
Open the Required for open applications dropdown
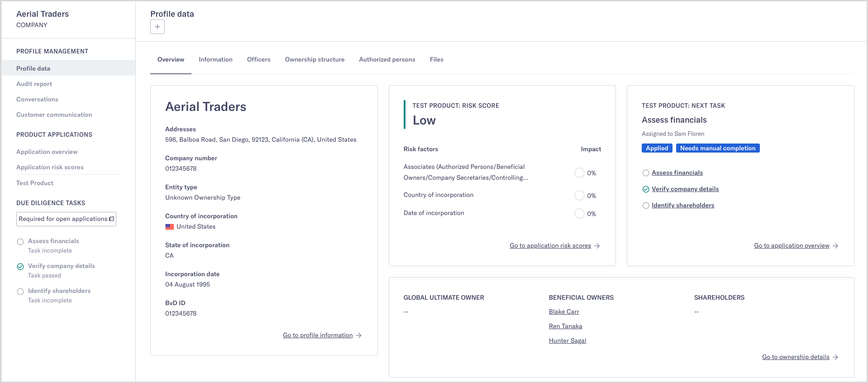[x=67, y=219]
